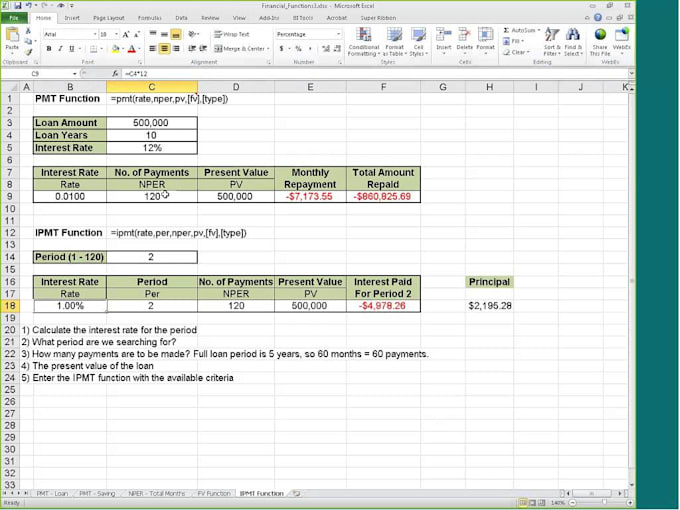This screenshot has height=510, width=680.
Task: Click the zoom out minus button
Action: coord(572,503)
